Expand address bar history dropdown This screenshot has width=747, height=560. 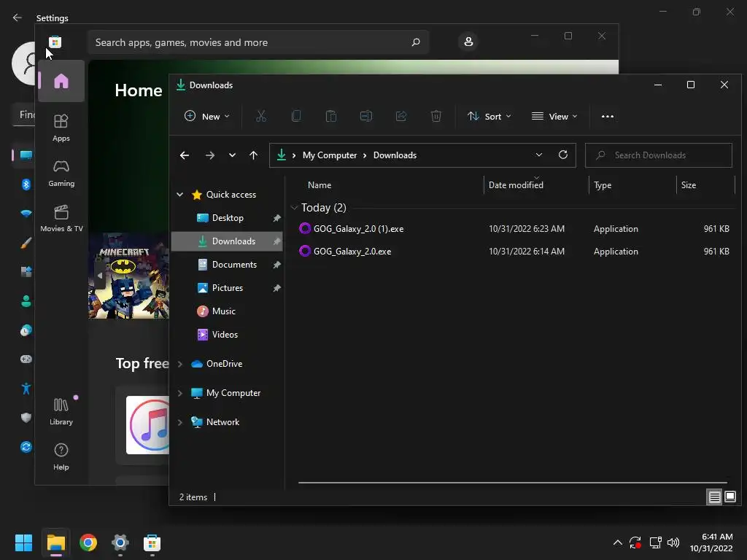click(539, 155)
